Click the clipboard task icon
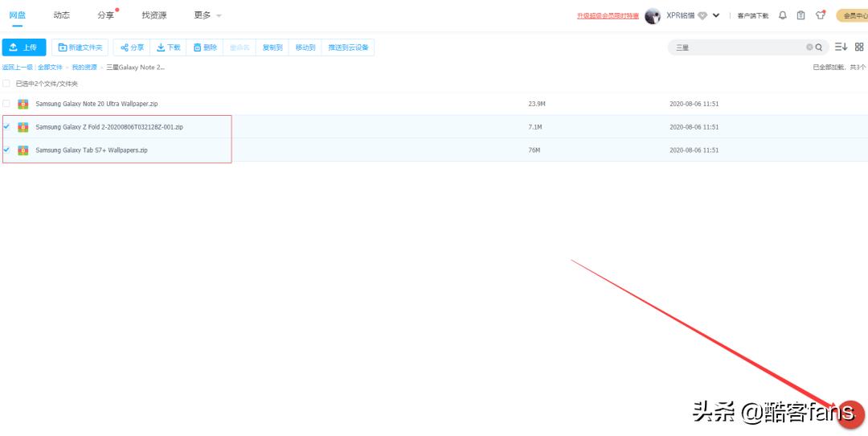This screenshot has width=868, height=436. coord(801,15)
